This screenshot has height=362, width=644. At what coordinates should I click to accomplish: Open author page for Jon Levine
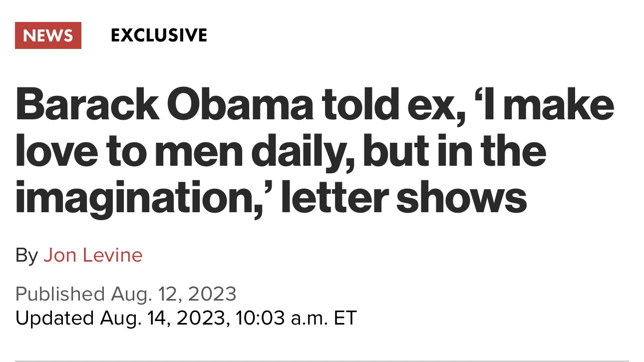point(93,256)
